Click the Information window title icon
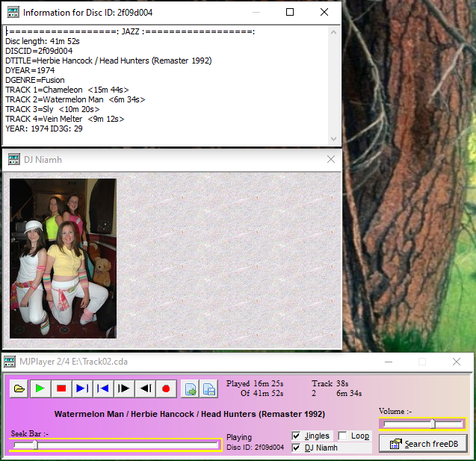This screenshot has height=461, width=476. coord(13,12)
